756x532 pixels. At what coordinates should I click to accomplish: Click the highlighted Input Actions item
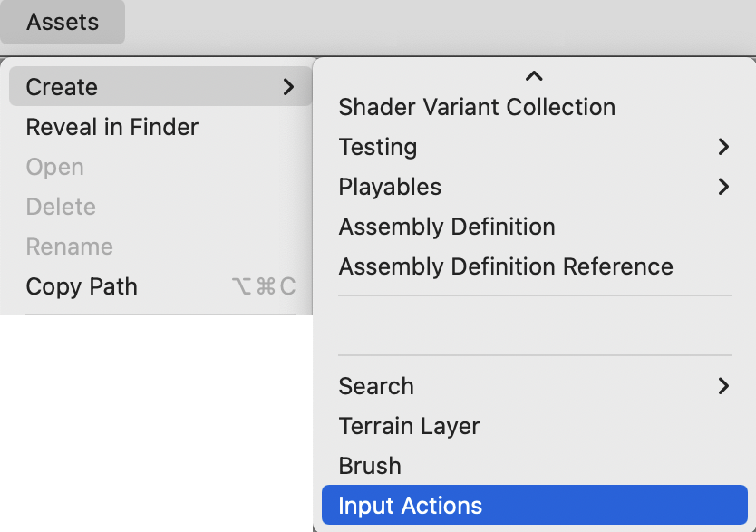[411, 506]
